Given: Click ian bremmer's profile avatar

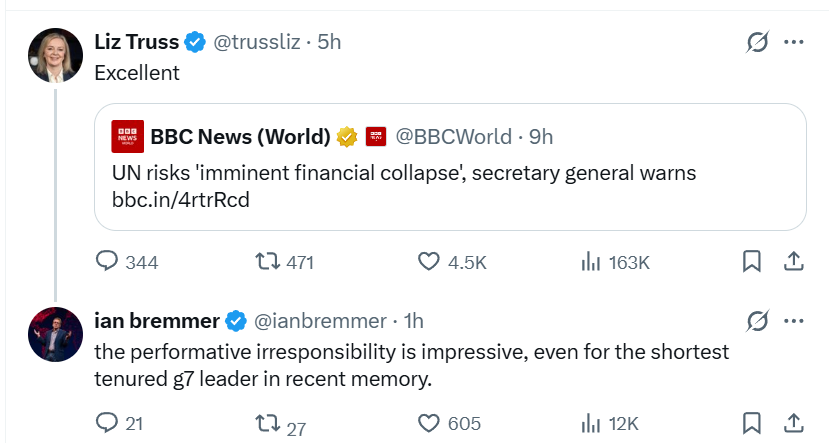Looking at the screenshot, I should (x=55, y=334).
